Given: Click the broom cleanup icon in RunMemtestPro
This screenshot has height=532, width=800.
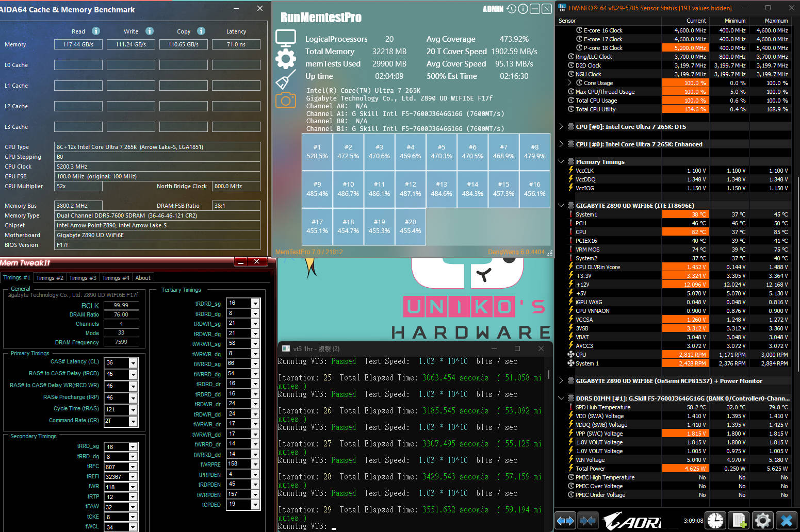Looking at the screenshot, I should (x=285, y=79).
